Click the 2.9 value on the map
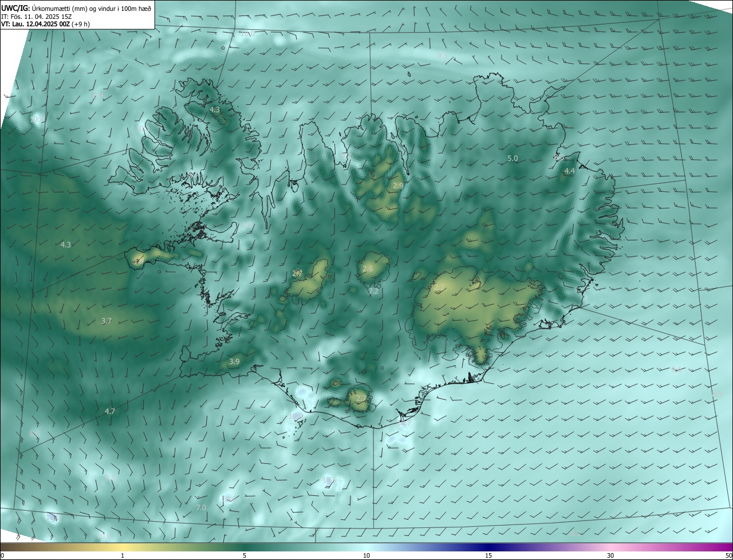 point(398,186)
